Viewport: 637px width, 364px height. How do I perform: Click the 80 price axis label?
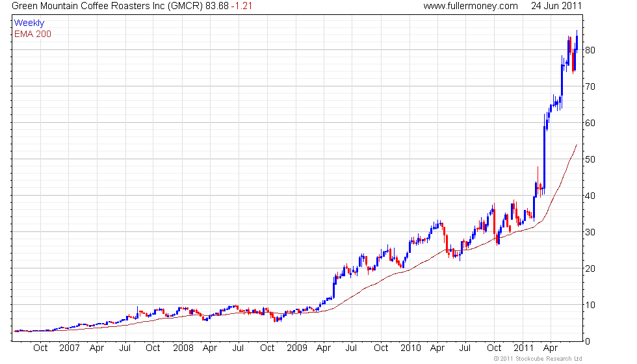pyautogui.click(x=590, y=51)
